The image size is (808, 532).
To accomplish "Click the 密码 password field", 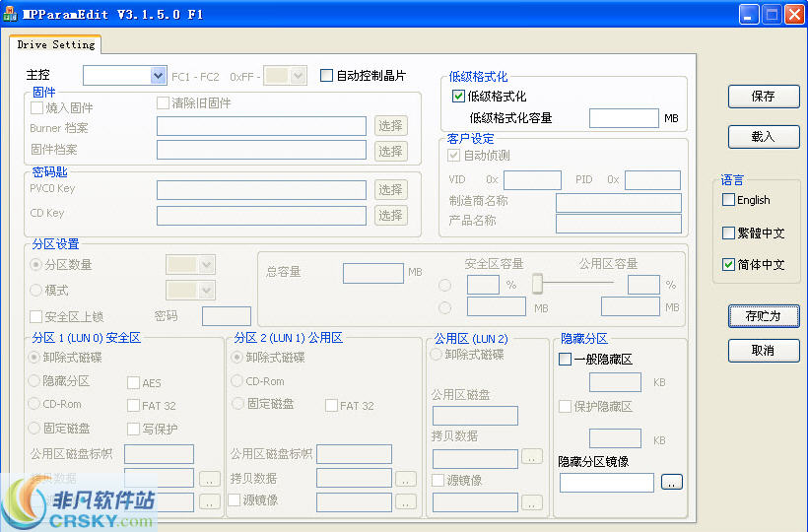I will tap(227, 316).
